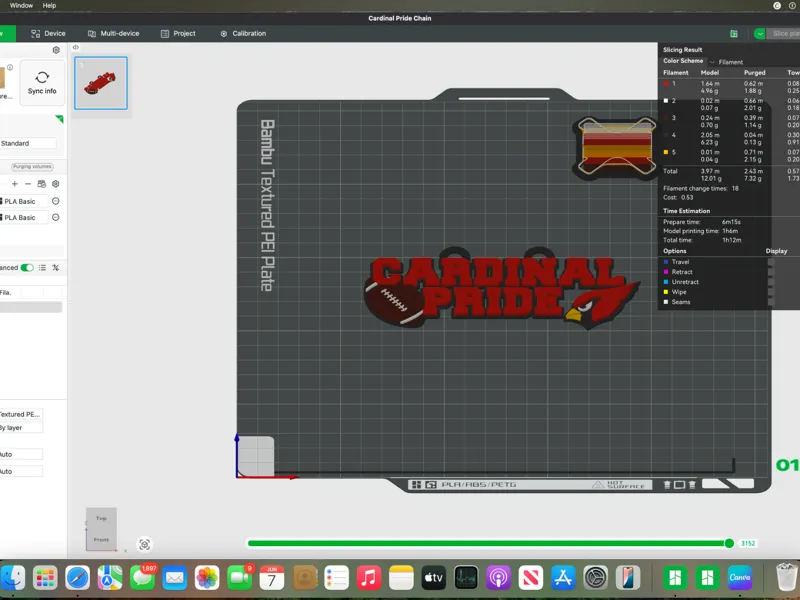
Task: Open the Calibration tab
Action: (243, 34)
